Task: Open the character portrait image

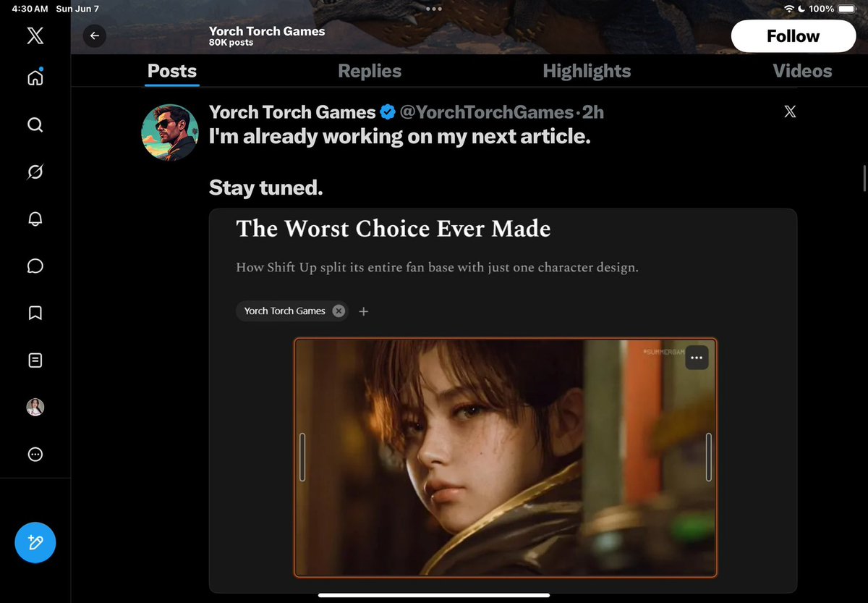Action: pyautogui.click(x=505, y=457)
